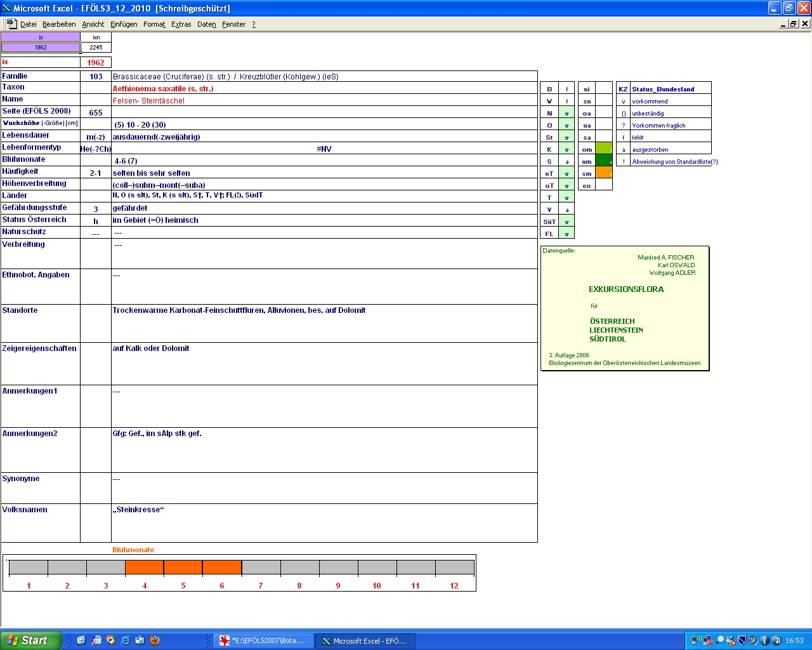This screenshot has width=812, height=650.
Task: Open the Bearbeiten menu
Action: pos(59,24)
